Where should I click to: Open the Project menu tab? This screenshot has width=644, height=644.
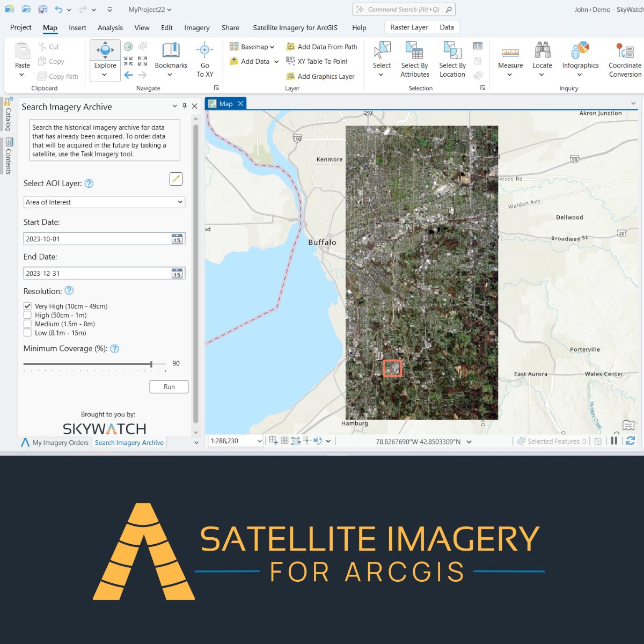21,27
